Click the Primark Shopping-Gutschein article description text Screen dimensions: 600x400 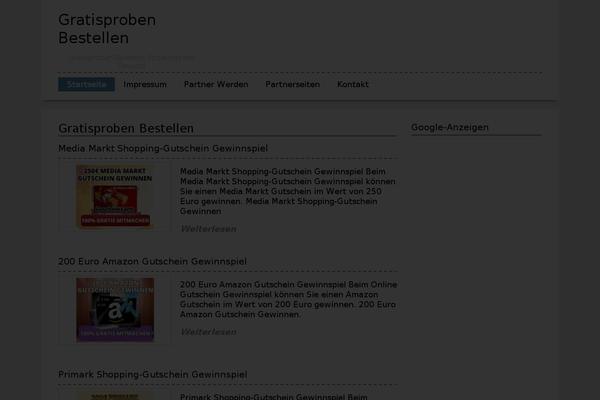coord(274,397)
